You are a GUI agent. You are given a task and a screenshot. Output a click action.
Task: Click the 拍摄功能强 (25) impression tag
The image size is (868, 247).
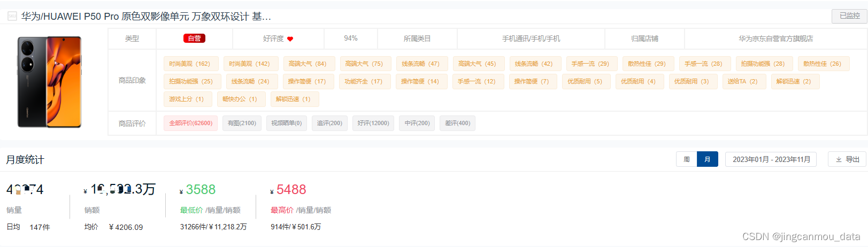192,81
